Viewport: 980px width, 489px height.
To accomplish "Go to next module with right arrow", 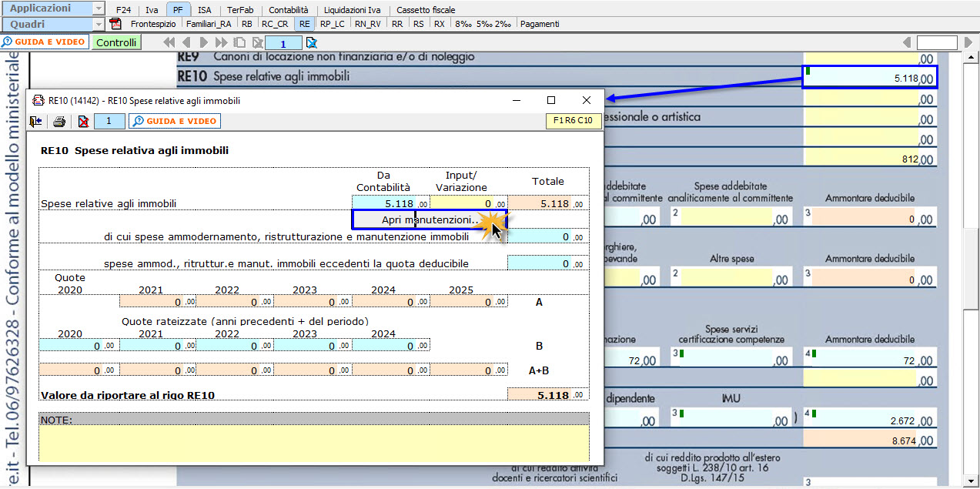I will point(204,42).
